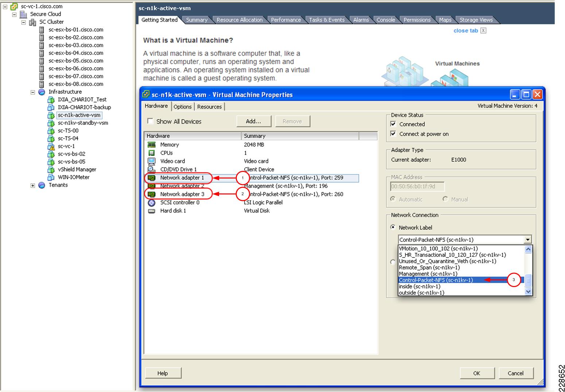
Task: Click the Summary column header
Action: coord(300,136)
